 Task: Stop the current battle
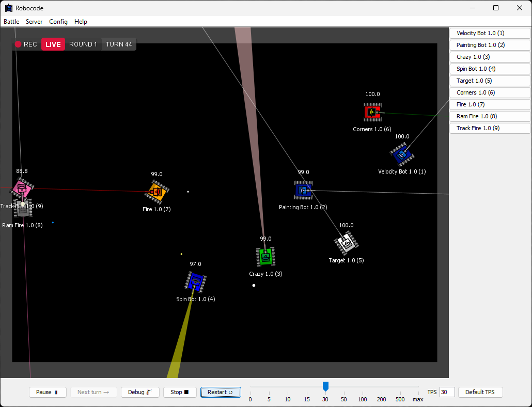pos(180,392)
